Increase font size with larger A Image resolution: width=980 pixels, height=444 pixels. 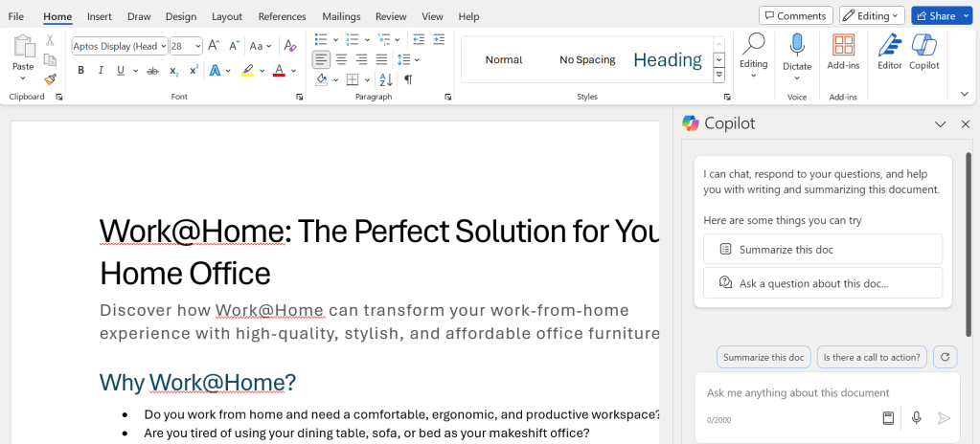pos(214,46)
